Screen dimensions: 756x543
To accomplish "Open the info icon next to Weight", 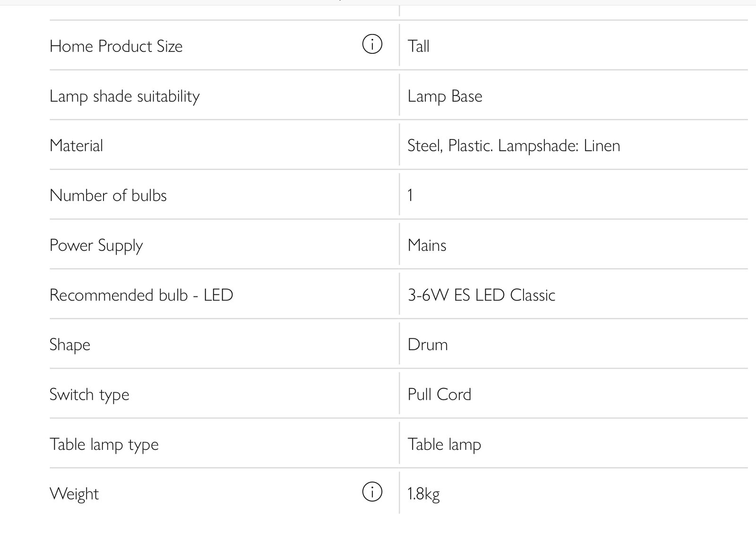I will coord(372,492).
